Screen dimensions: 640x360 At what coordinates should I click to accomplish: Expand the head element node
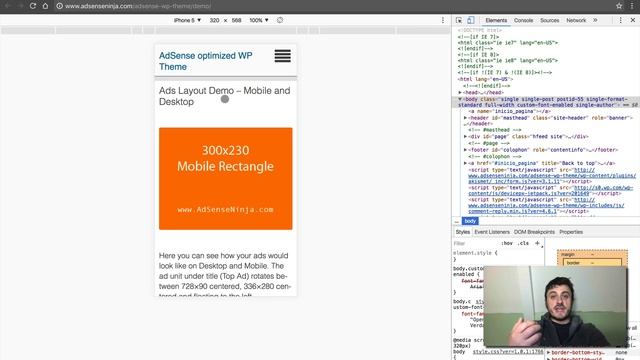[460, 93]
